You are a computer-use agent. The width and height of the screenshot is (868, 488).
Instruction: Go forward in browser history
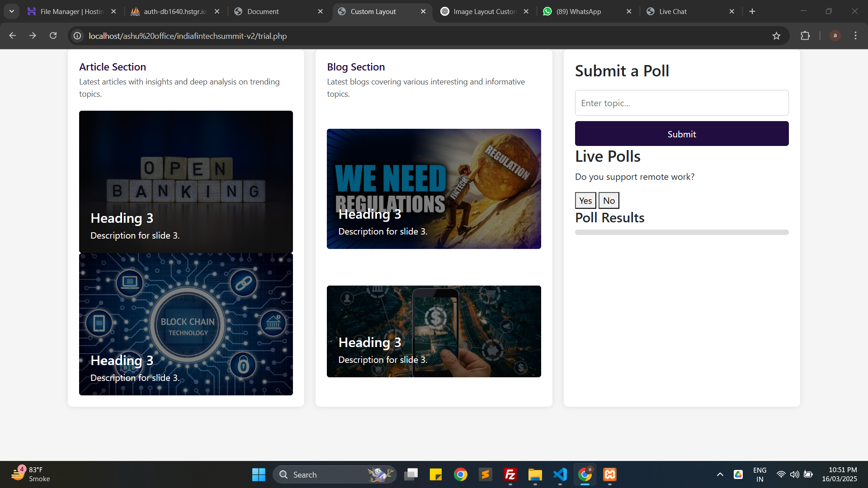click(33, 36)
